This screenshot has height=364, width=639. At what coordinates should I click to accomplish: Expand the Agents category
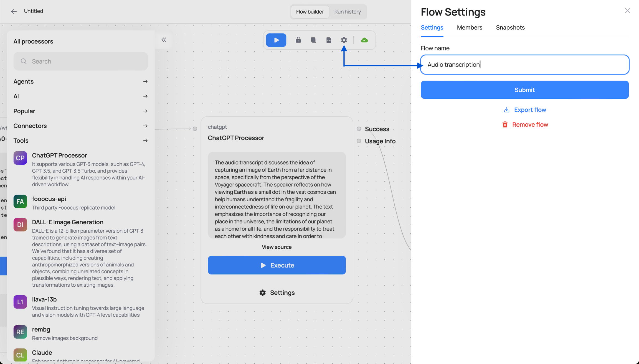pos(80,82)
